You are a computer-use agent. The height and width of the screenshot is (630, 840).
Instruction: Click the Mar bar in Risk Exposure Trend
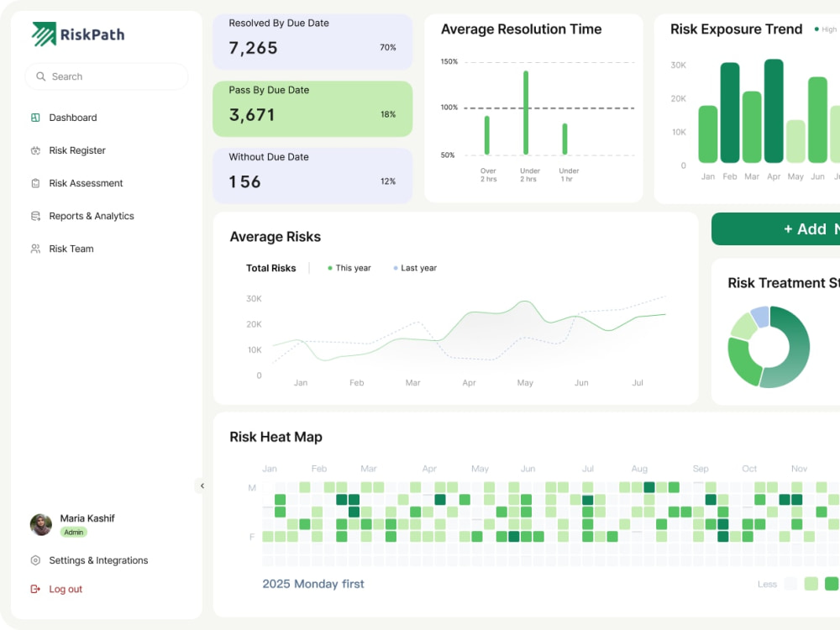click(752, 127)
